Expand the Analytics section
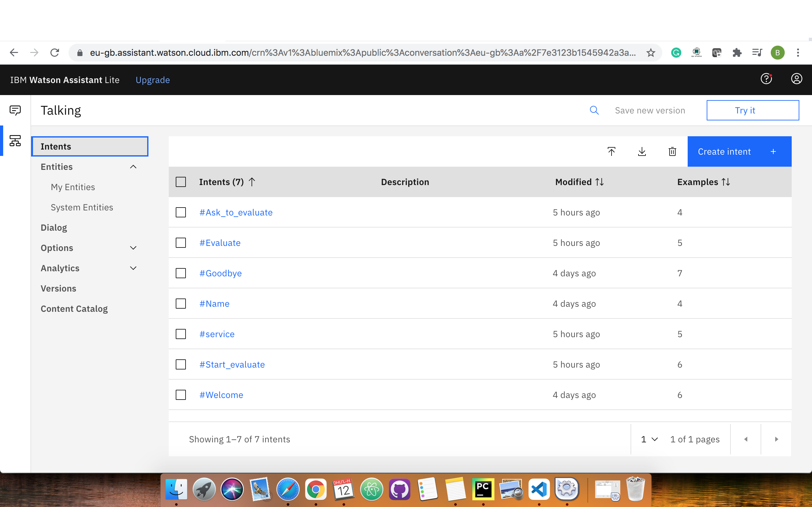Viewport: 812px width, 507px height. tap(133, 268)
